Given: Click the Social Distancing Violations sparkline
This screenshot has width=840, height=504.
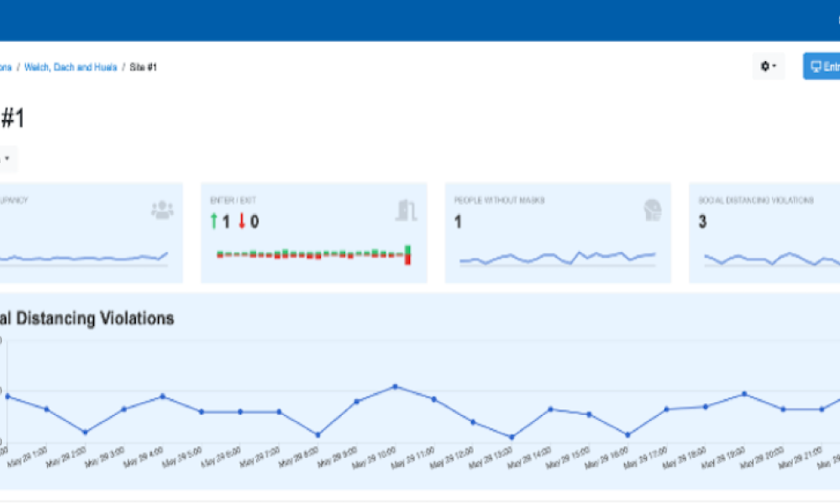Looking at the screenshot, I should (772, 260).
